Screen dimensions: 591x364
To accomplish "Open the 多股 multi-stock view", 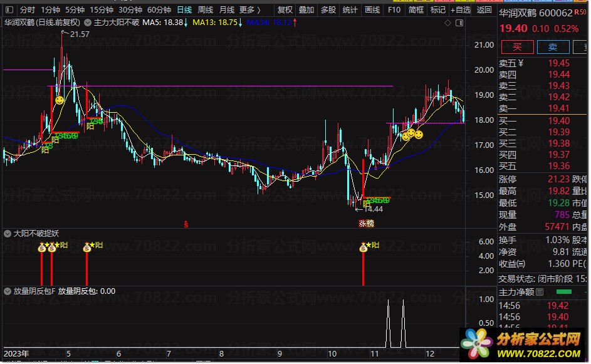I will [328, 10].
